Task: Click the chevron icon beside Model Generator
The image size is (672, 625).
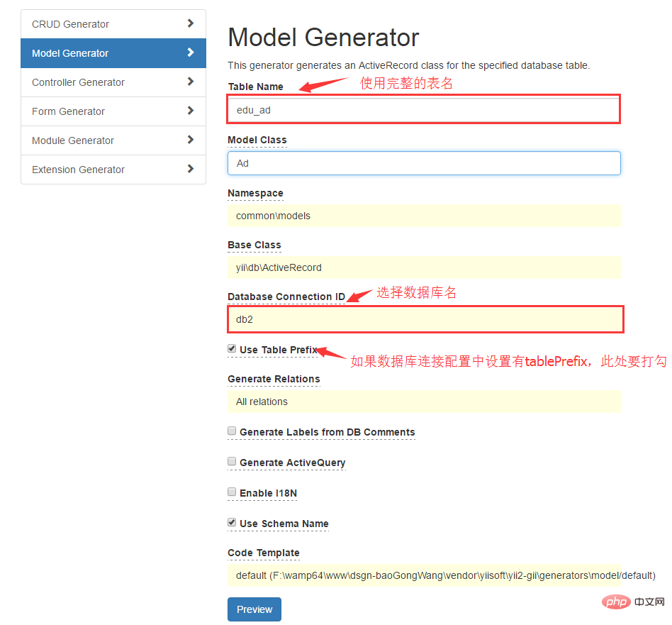Action: [x=190, y=52]
